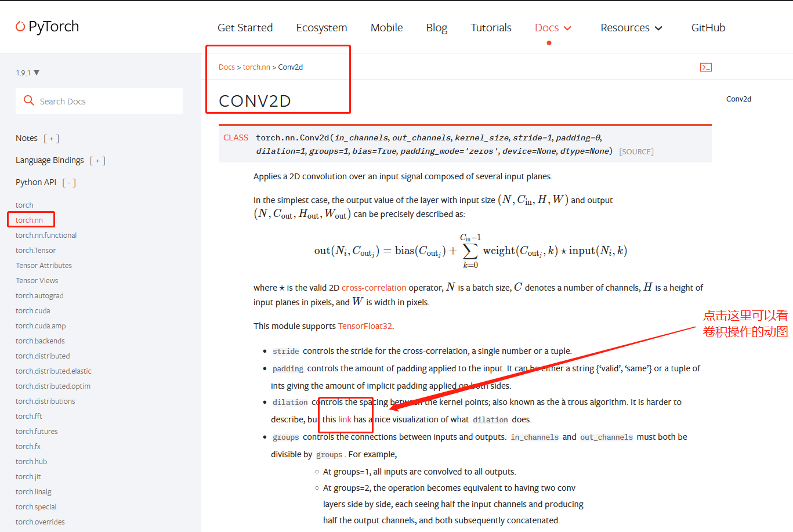Select torch.futures in the sidebar

click(x=37, y=431)
